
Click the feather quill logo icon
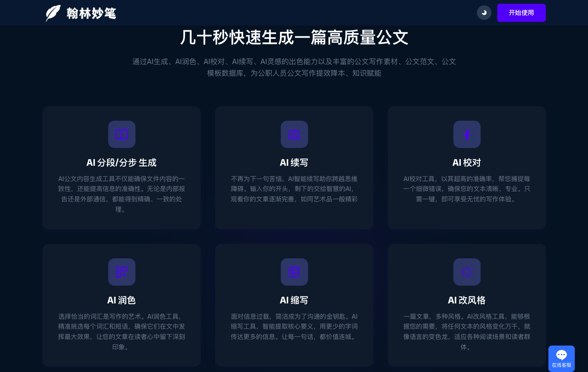point(53,13)
